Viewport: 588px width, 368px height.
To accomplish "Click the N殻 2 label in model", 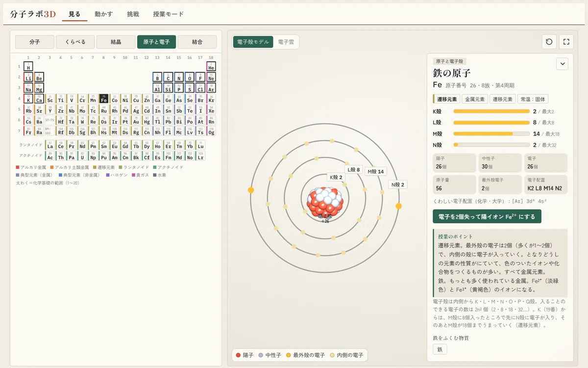I will click(x=398, y=184).
